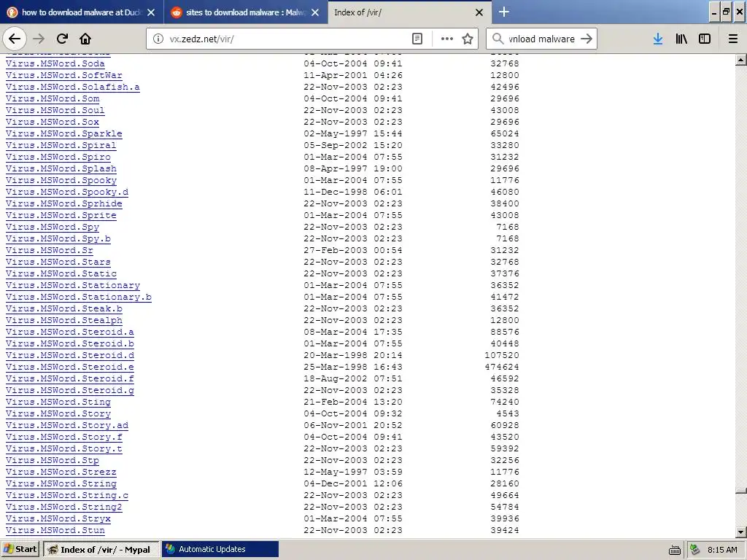Click file size 4543

tap(508, 413)
